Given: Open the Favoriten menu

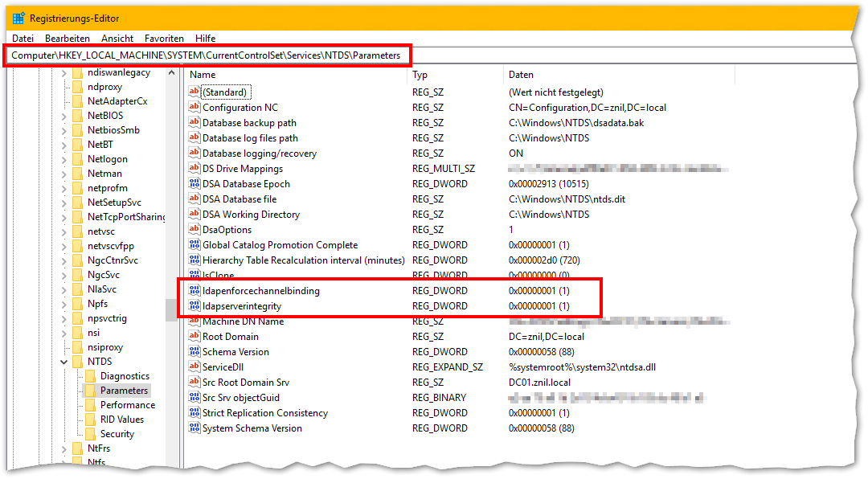Looking at the screenshot, I should point(164,38).
